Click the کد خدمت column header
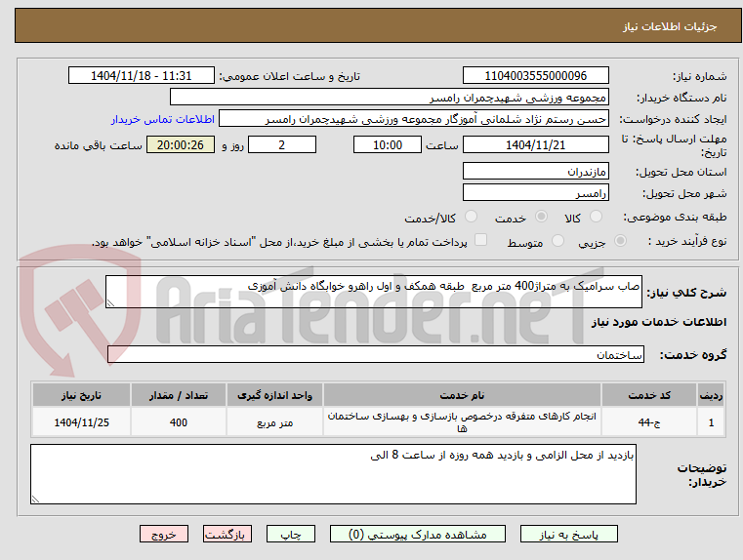The width and height of the screenshot is (743, 560). 649,395
